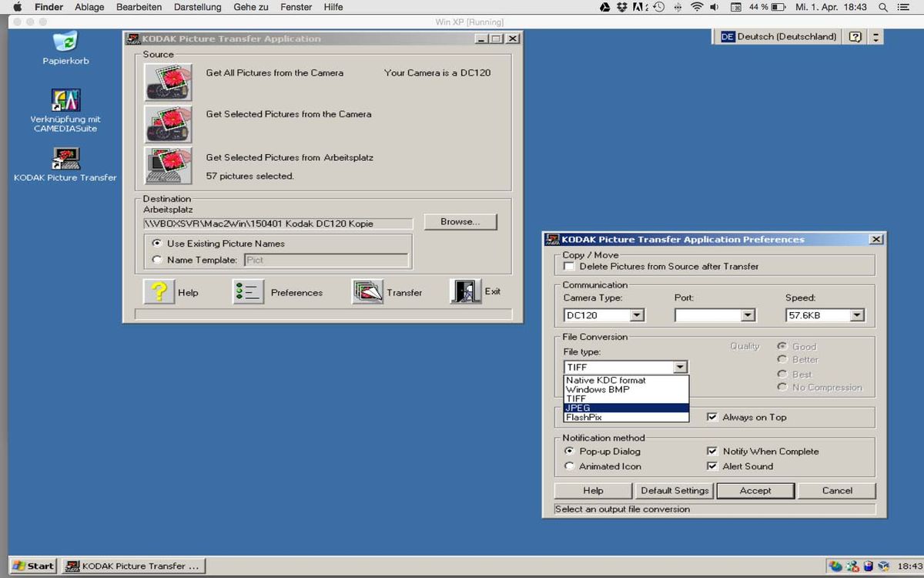
Task: Start transfer with the Transfer icon
Action: pyautogui.click(x=367, y=292)
